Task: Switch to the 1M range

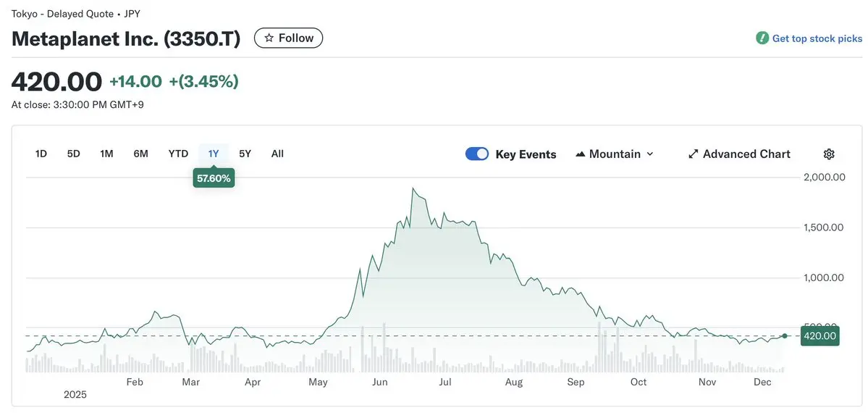Action: (x=106, y=154)
